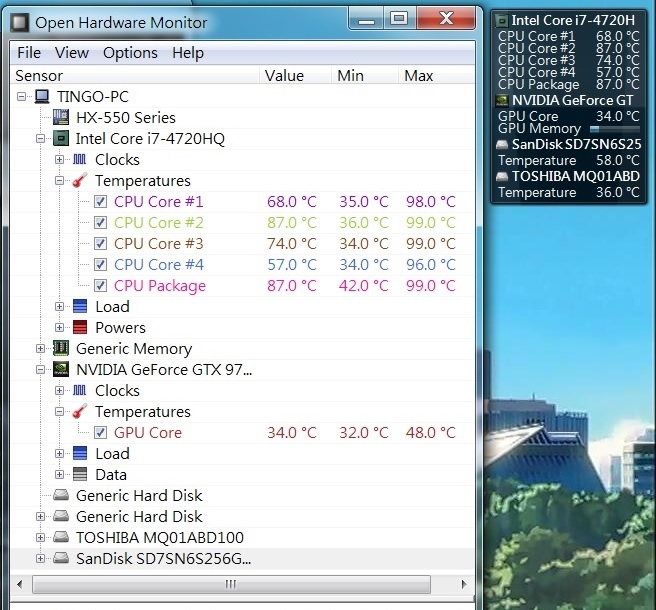Image resolution: width=656 pixels, height=610 pixels.
Task: Click the gadget's NVIDIA GeForce logo icon
Action: pyautogui.click(x=501, y=100)
